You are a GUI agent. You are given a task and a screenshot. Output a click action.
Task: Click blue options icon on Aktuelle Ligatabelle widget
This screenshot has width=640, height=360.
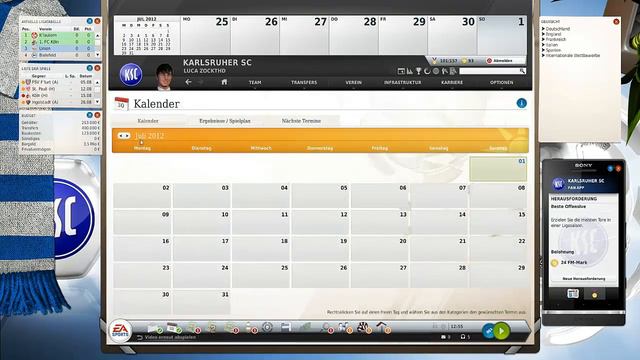pyautogui.click(x=89, y=21)
